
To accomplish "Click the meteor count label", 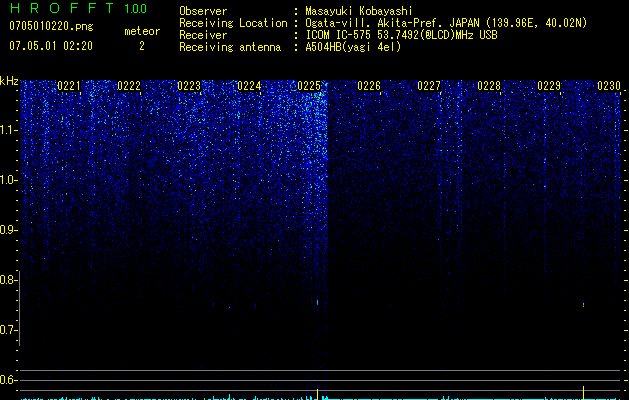I will coord(142,31).
